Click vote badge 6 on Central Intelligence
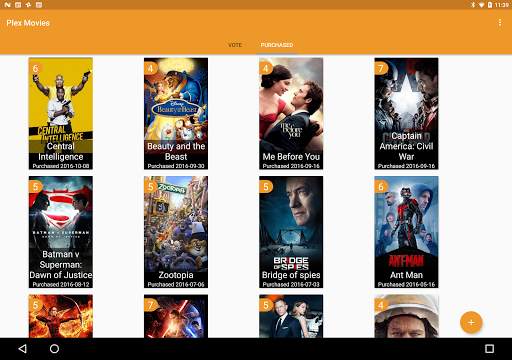 click(x=36, y=68)
